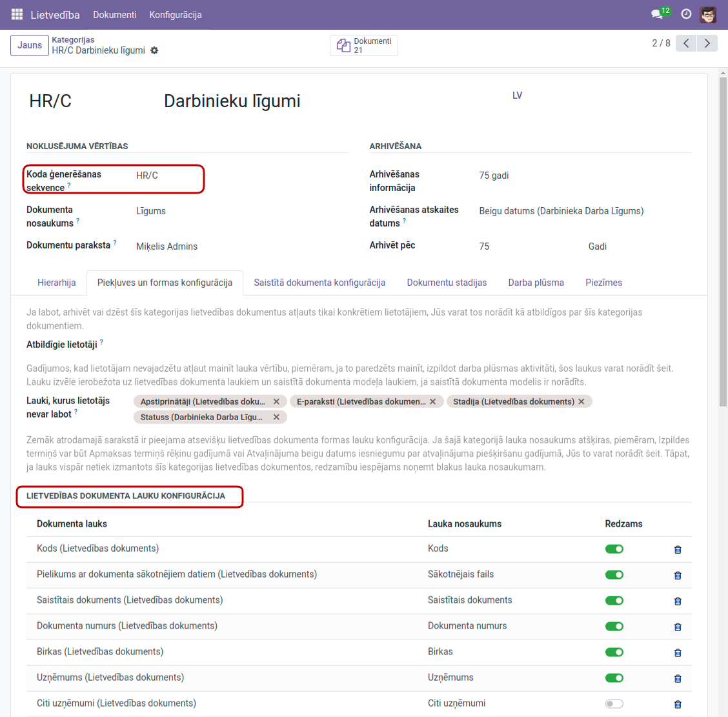Open the gear actions menu beside category name
The height and width of the screenshot is (717, 728).
point(154,50)
